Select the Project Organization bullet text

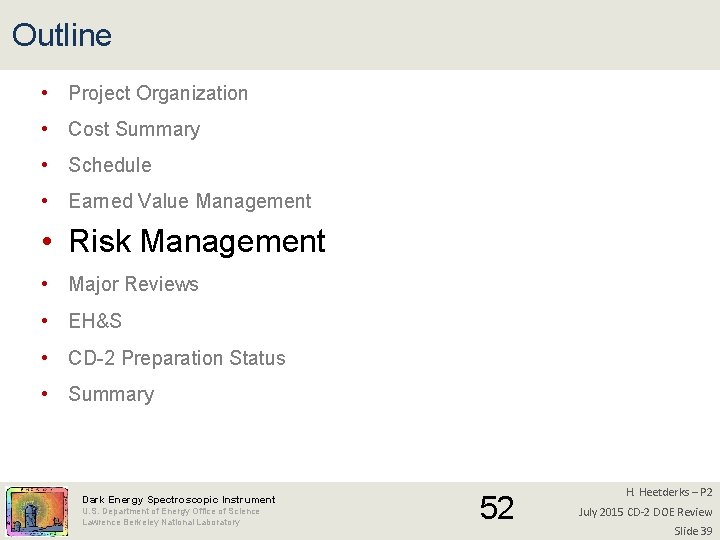(x=158, y=93)
